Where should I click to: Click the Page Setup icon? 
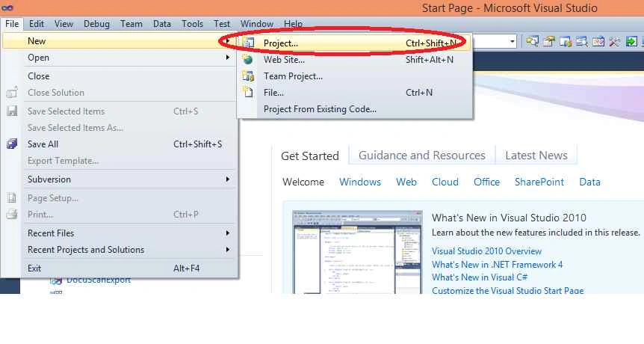click(11, 197)
